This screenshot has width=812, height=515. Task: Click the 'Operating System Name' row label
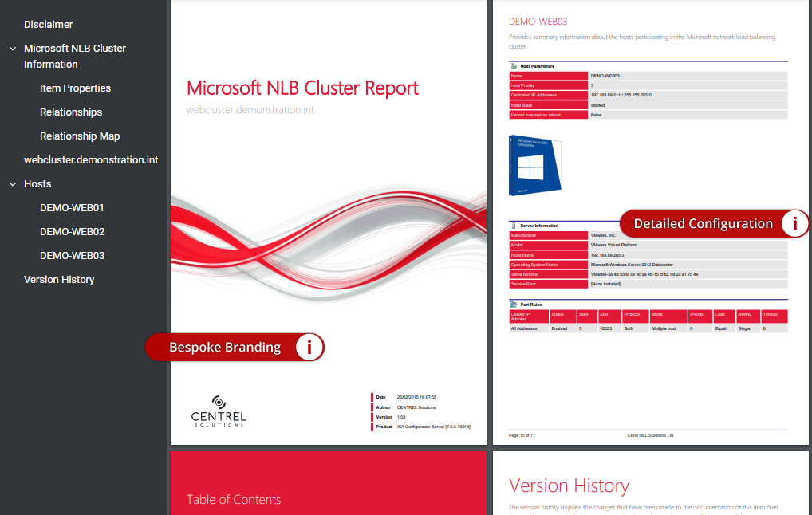(x=549, y=265)
